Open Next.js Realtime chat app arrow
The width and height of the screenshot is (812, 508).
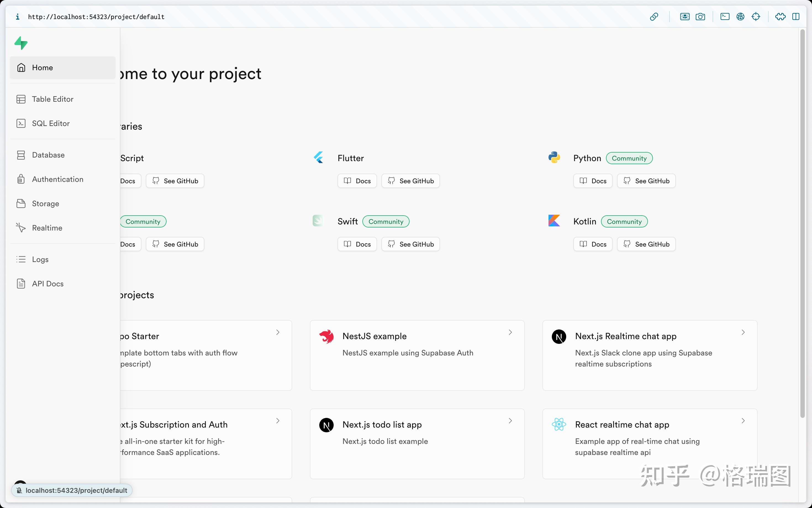[743, 332]
